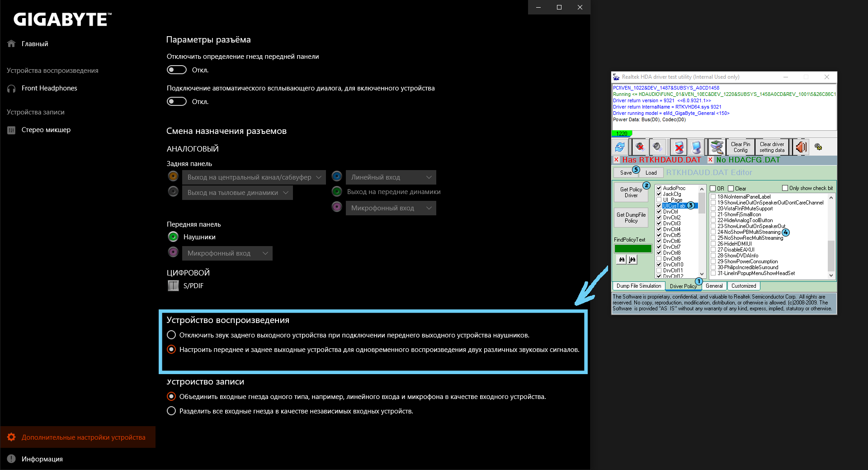Toggle Отключить определение гнезд передней панели switch
868x470 pixels.
coord(176,70)
